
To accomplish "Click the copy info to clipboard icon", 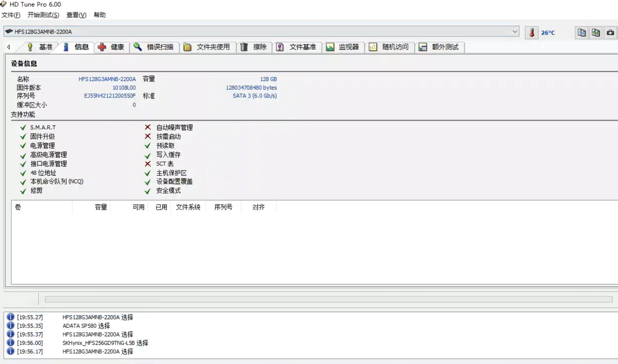I will (x=581, y=33).
